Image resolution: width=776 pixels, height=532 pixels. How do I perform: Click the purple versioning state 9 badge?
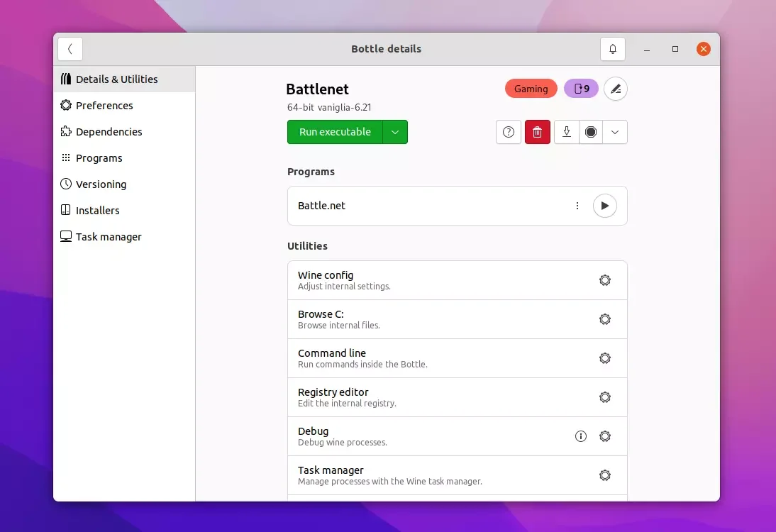pos(582,89)
